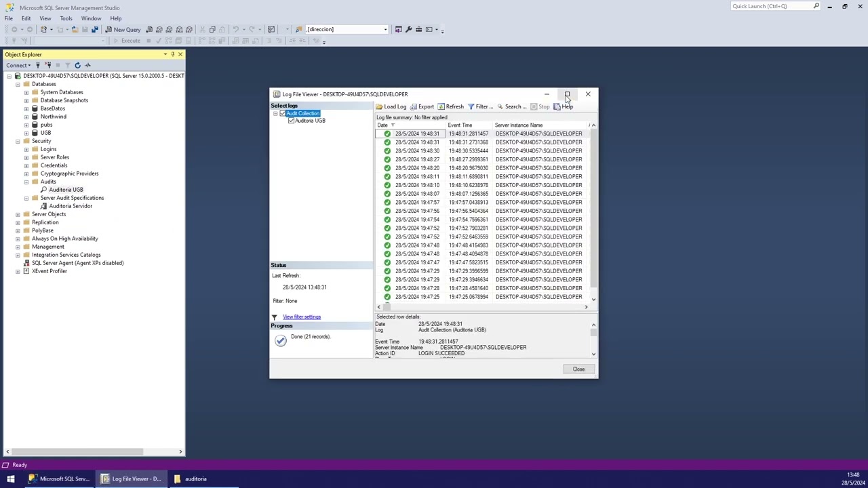This screenshot has height=488, width=868.
Task: Select the pubs database in Object Explorer
Action: tap(46, 125)
